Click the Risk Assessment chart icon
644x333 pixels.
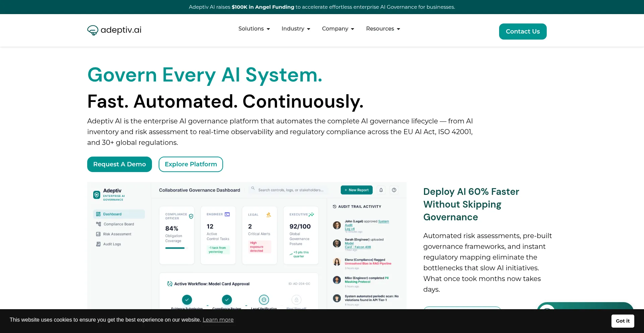tap(98, 234)
